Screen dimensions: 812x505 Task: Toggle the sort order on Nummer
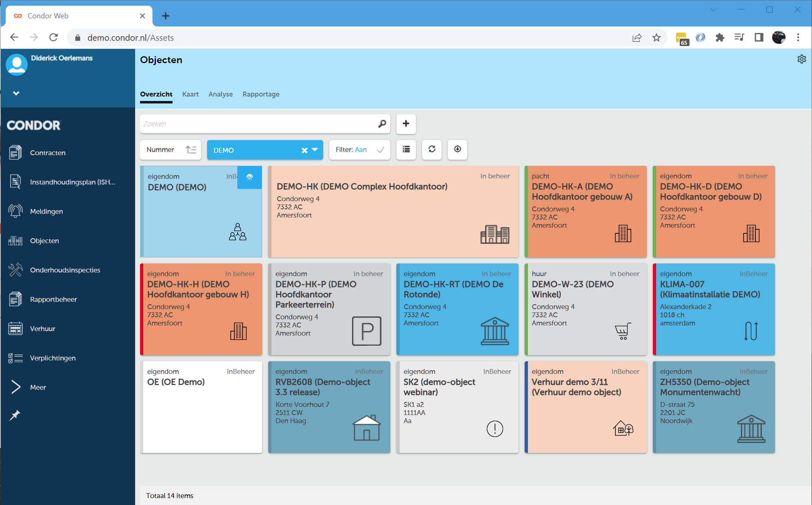tap(191, 150)
